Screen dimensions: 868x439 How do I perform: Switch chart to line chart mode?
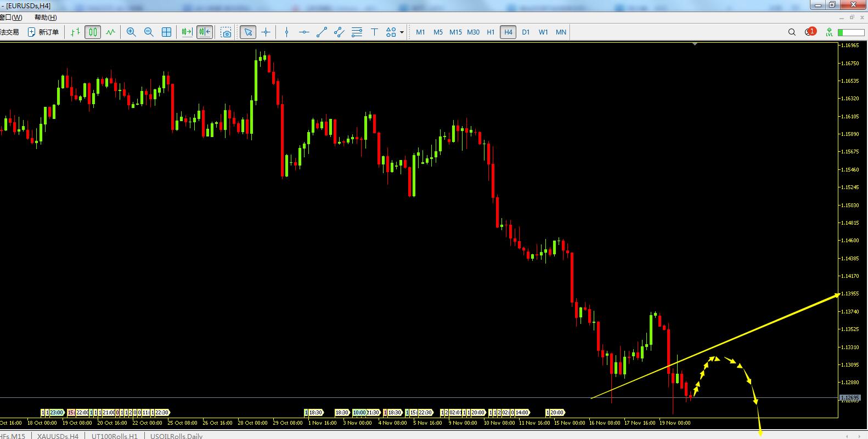[x=110, y=32]
